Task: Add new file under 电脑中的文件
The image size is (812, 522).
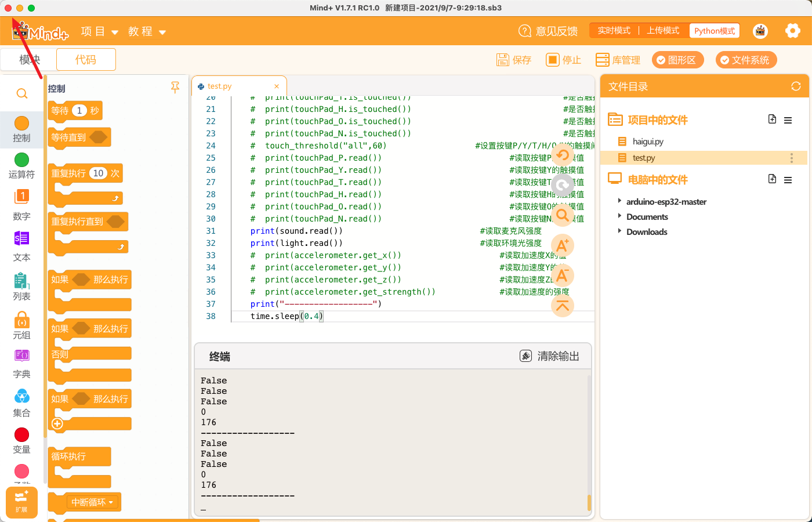Action: [x=772, y=179]
